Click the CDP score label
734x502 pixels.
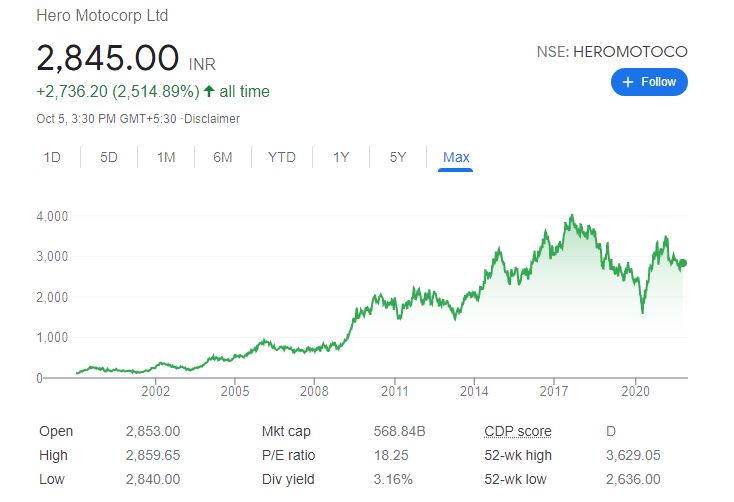[x=517, y=431]
